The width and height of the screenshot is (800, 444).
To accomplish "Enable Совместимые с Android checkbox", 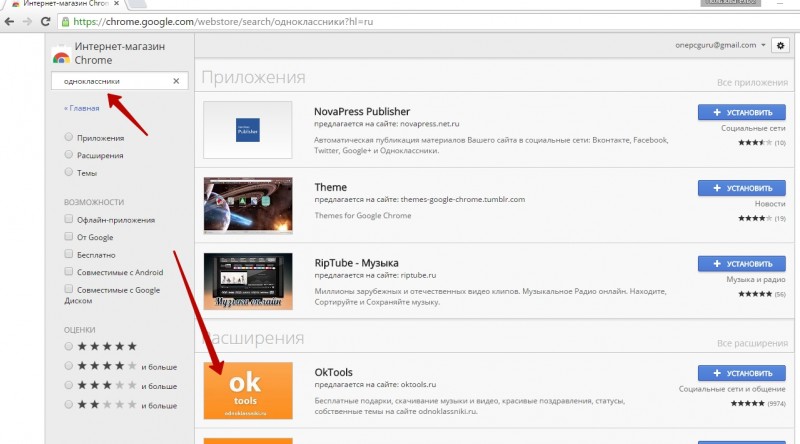I will tap(68, 271).
